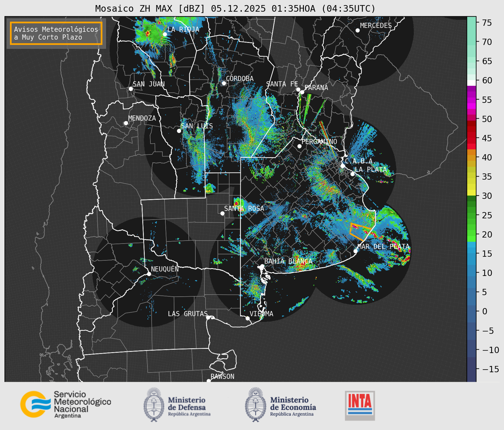Image resolution: width=504 pixels, height=430 pixels.
Task: Select the Viedma city marker dot
Action: point(247,318)
